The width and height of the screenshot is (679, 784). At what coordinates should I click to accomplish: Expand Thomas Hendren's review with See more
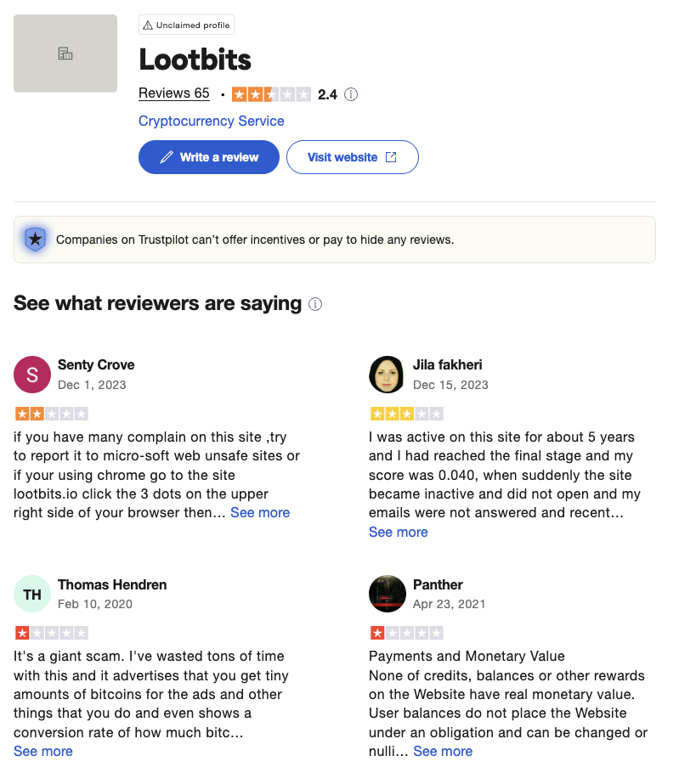pyautogui.click(x=43, y=751)
